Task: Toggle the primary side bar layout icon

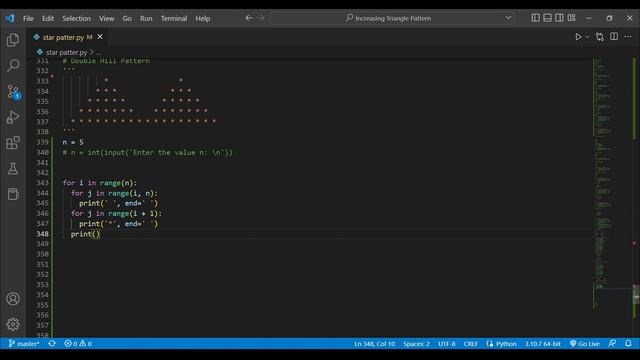Action: click(x=536, y=18)
